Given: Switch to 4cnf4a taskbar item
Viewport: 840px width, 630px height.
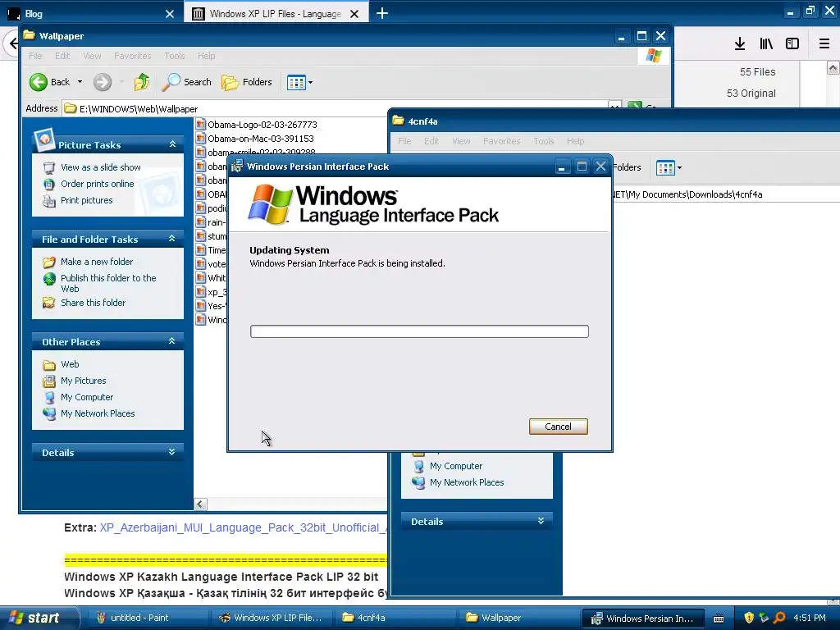Looking at the screenshot, I should tap(395, 618).
